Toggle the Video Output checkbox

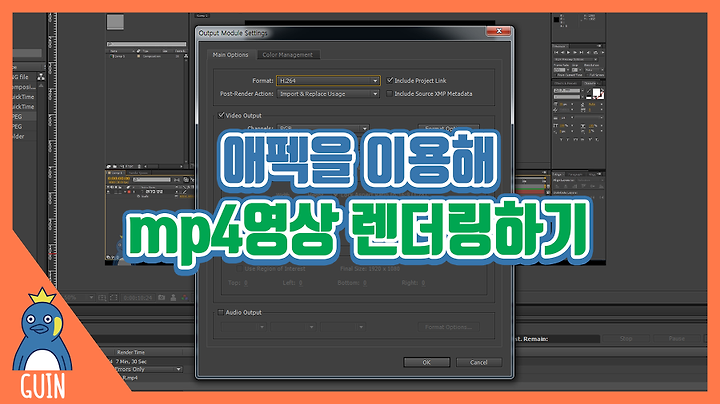pos(221,115)
